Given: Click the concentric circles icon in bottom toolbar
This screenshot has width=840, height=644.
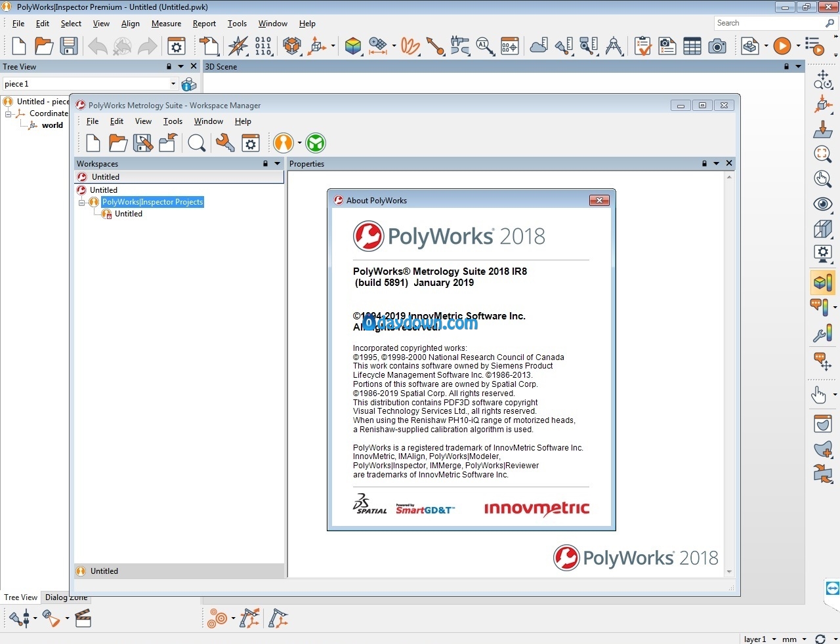Looking at the screenshot, I should click(x=217, y=618).
